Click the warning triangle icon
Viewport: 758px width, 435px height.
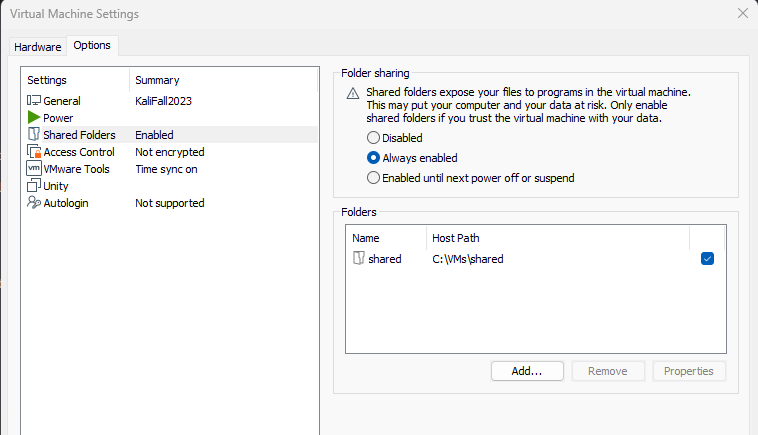click(353, 93)
